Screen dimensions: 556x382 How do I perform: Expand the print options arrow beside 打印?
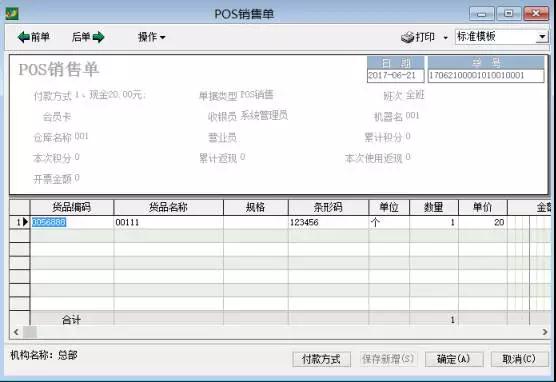click(445, 37)
